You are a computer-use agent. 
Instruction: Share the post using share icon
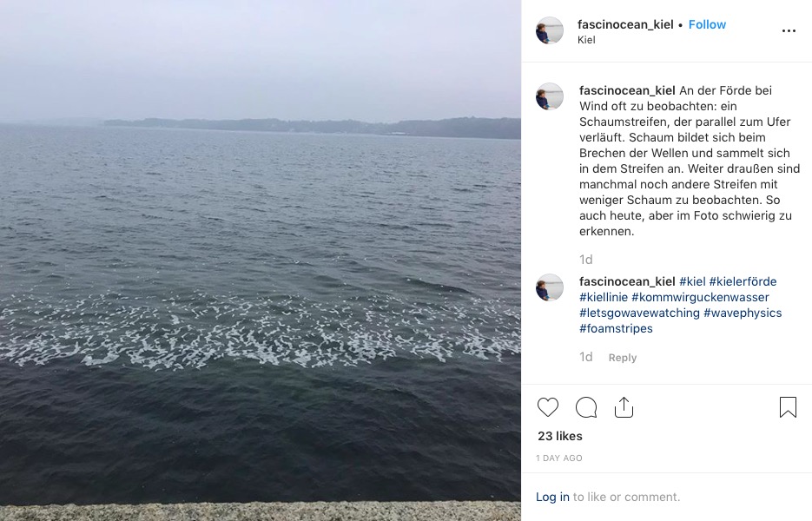point(624,407)
